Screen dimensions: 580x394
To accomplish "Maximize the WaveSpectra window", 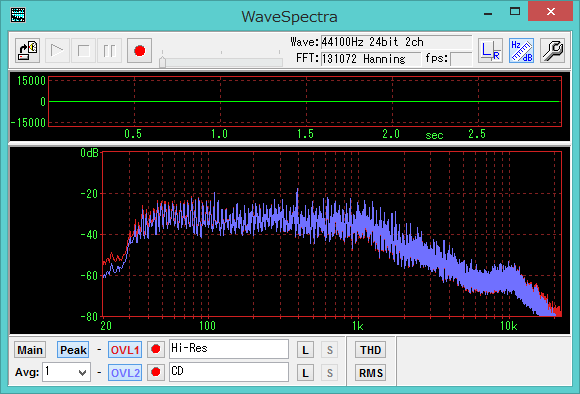I will pos(515,12).
